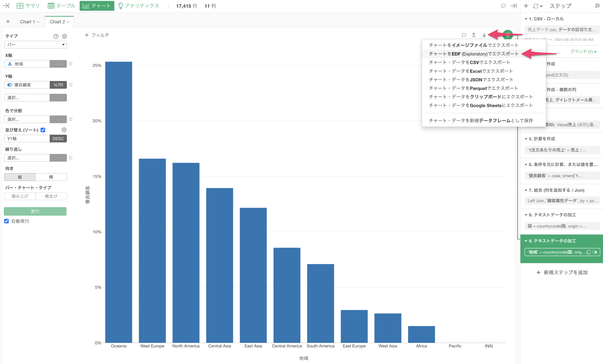Open Y1軸 sort column dropdown
Viewport: 603px width, 364px height.
27,139
